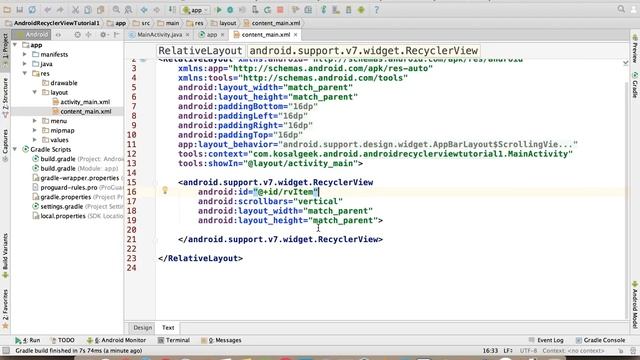Open the app run configuration dropdown
This screenshot has height=360, width=640.
[x=196, y=10]
